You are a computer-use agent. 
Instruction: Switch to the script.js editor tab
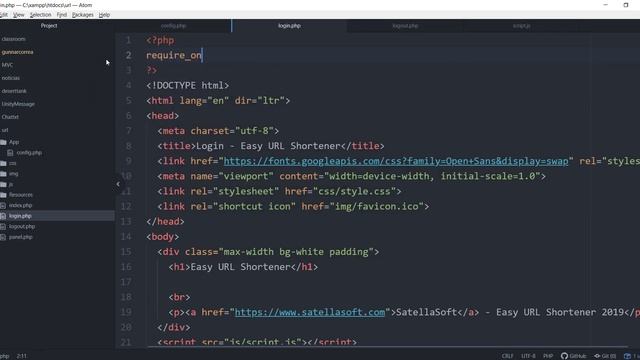pyautogui.click(x=521, y=26)
